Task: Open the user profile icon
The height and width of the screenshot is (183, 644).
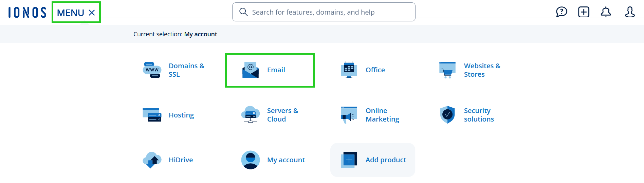Action: [x=630, y=12]
